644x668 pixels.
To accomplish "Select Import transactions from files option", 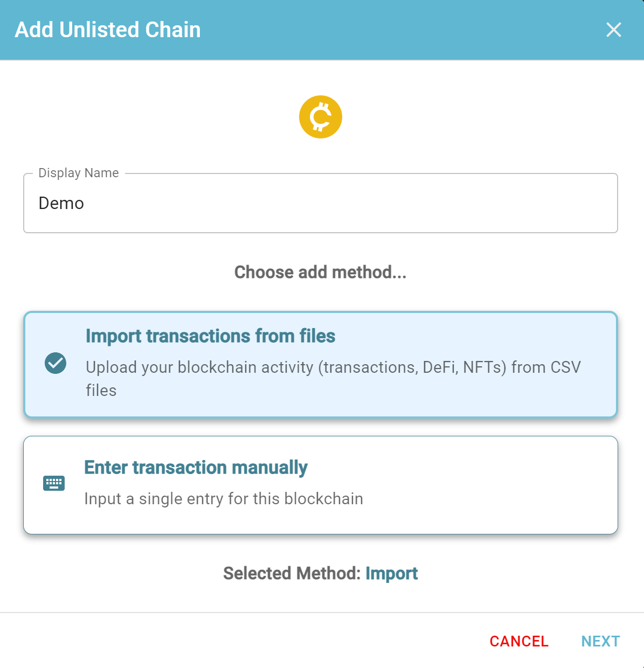I will pyautogui.click(x=321, y=364).
